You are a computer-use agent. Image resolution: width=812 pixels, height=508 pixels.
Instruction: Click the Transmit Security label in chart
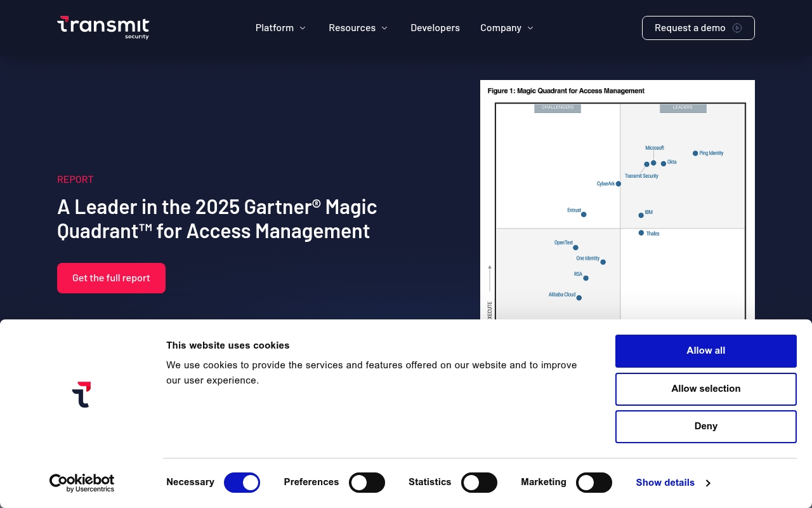[x=641, y=176]
